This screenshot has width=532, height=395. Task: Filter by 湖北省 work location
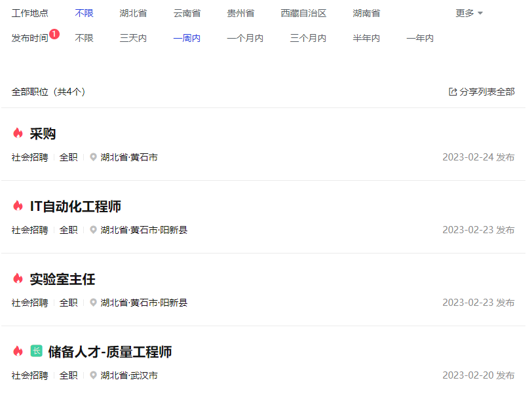[x=133, y=13]
